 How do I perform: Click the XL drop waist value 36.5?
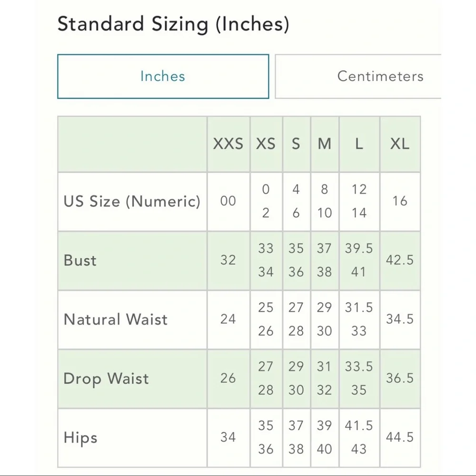click(400, 378)
